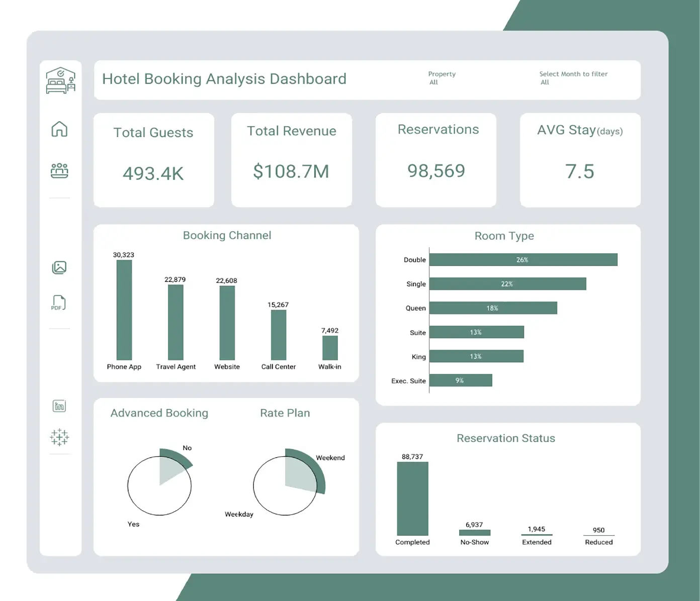Select the Travel Agent booking bar
The width and height of the screenshot is (700, 601).
click(x=176, y=322)
